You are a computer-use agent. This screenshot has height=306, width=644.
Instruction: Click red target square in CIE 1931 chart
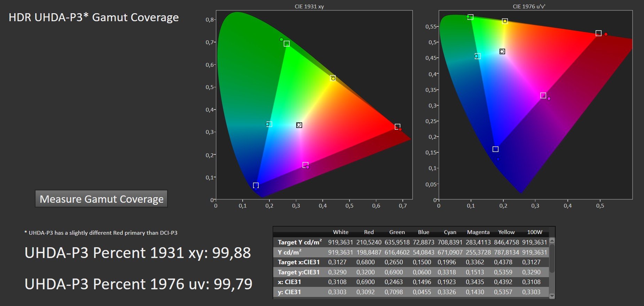[x=397, y=127]
